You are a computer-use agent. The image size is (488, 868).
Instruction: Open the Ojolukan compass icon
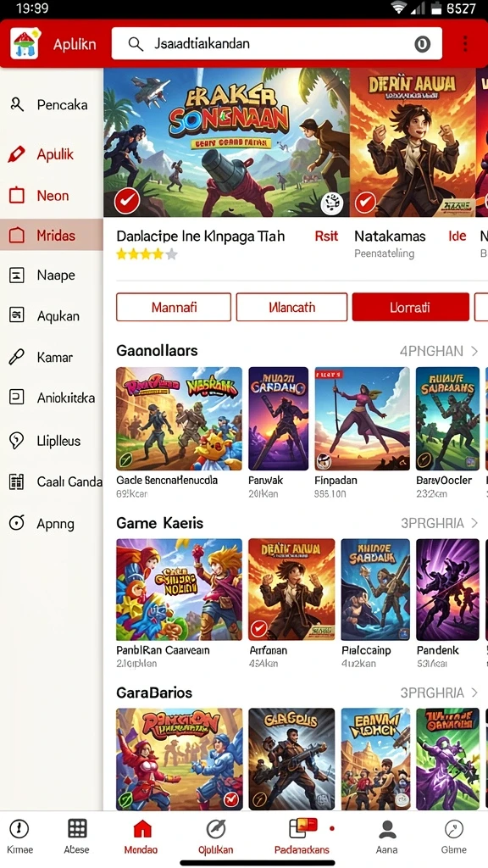(x=216, y=829)
